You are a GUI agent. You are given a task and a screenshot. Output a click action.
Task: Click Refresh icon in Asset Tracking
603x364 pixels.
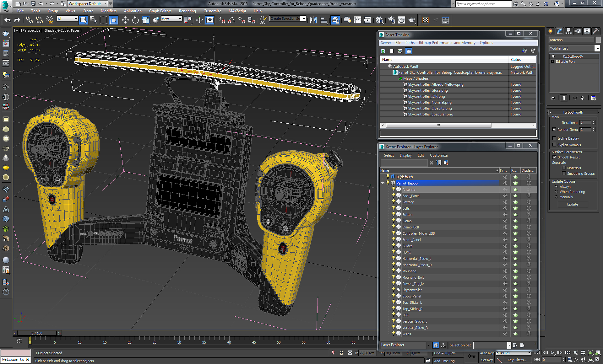click(x=383, y=51)
